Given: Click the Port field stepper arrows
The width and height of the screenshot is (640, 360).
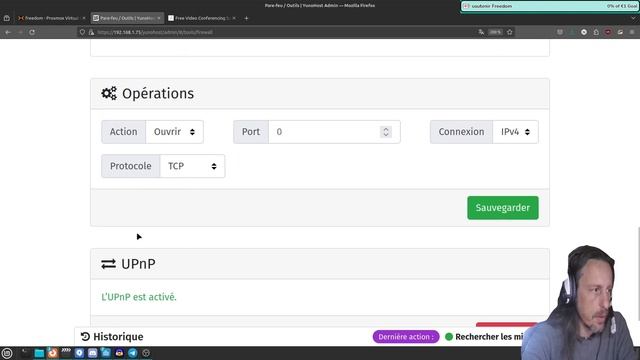Looking at the screenshot, I should (x=386, y=132).
